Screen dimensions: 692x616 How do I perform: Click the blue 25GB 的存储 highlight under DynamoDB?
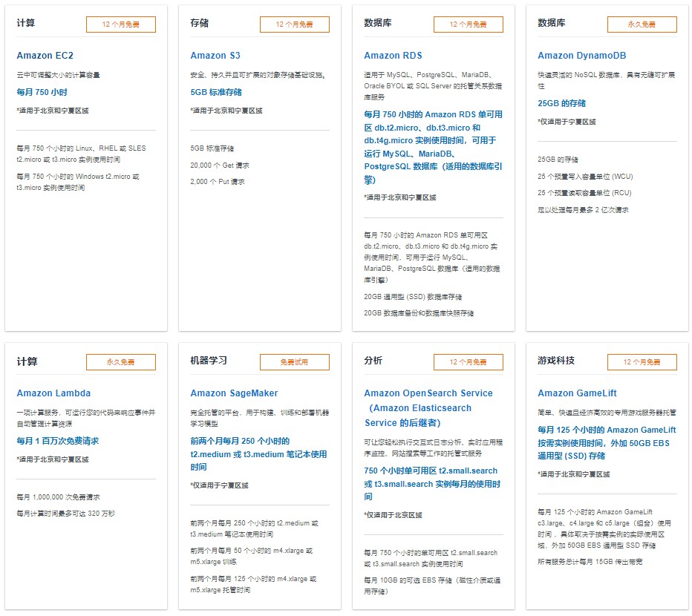(561, 103)
